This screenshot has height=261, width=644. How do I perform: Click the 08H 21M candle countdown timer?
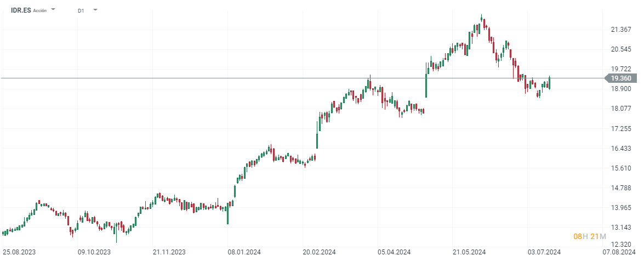point(589,236)
